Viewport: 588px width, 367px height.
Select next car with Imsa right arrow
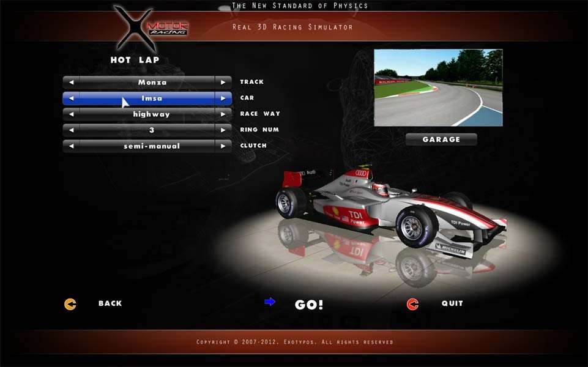(x=223, y=98)
